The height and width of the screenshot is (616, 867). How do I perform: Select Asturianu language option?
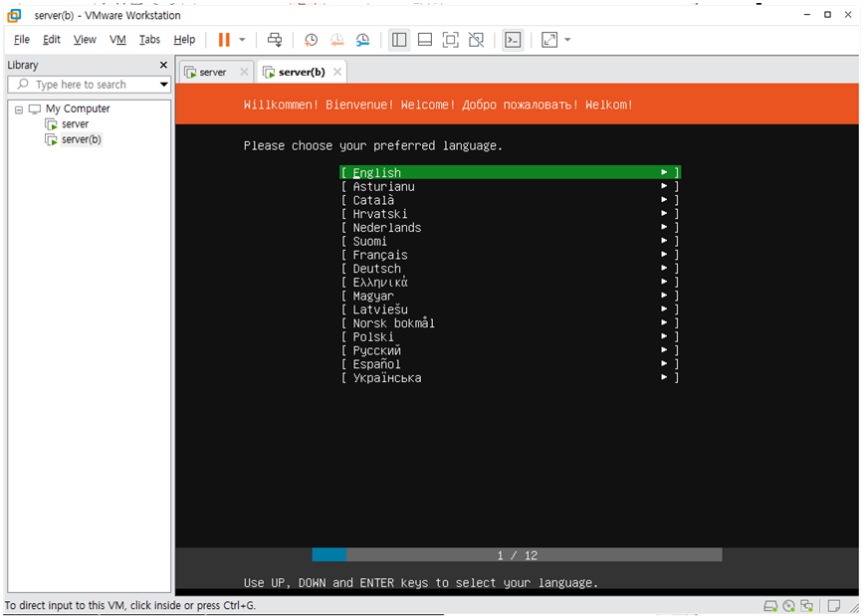click(x=510, y=186)
